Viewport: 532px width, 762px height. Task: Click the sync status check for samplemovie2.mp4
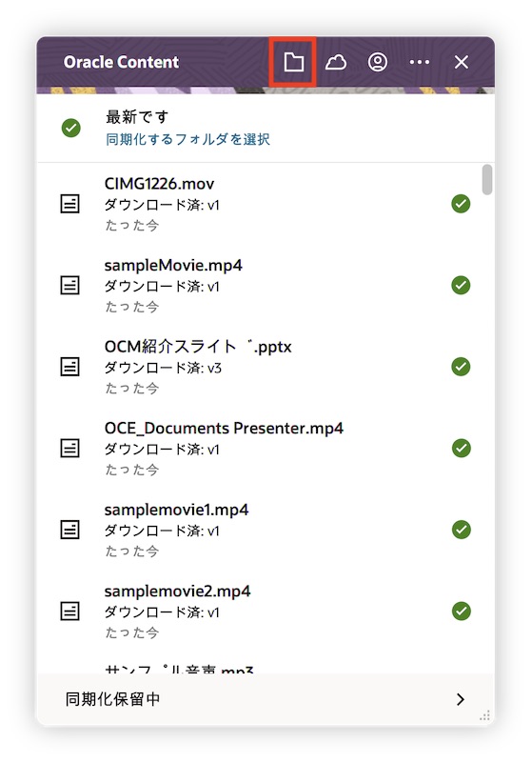click(x=462, y=612)
